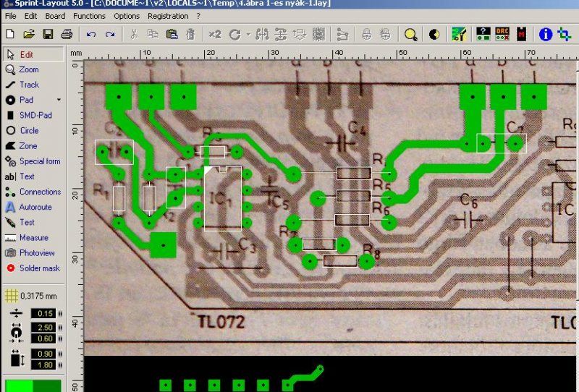Click the pad outer diameter value 2.50
The width and height of the screenshot is (579, 392).
click(x=43, y=328)
